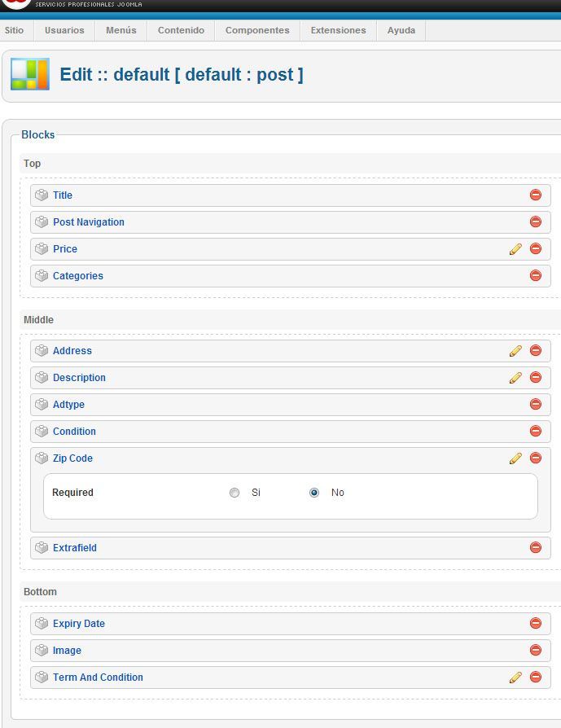Remove the Title block with its red icon
561x728 pixels.
pos(536,195)
